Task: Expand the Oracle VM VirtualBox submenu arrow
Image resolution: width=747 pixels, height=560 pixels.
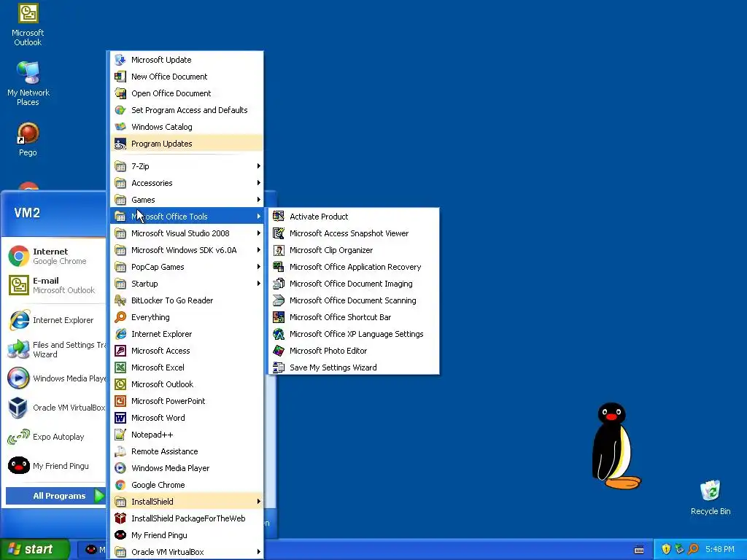Action: [x=259, y=552]
